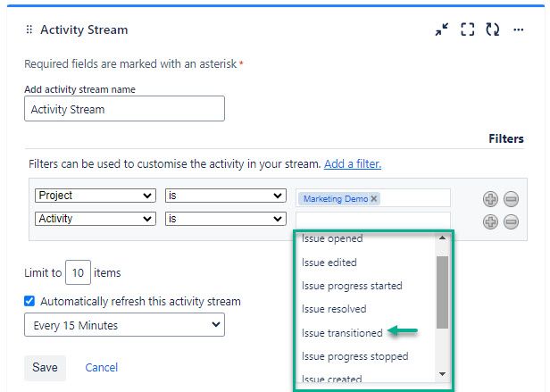This screenshot has height=392, width=550.
Task: Remove the Project filter row
Action: tap(511, 199)
